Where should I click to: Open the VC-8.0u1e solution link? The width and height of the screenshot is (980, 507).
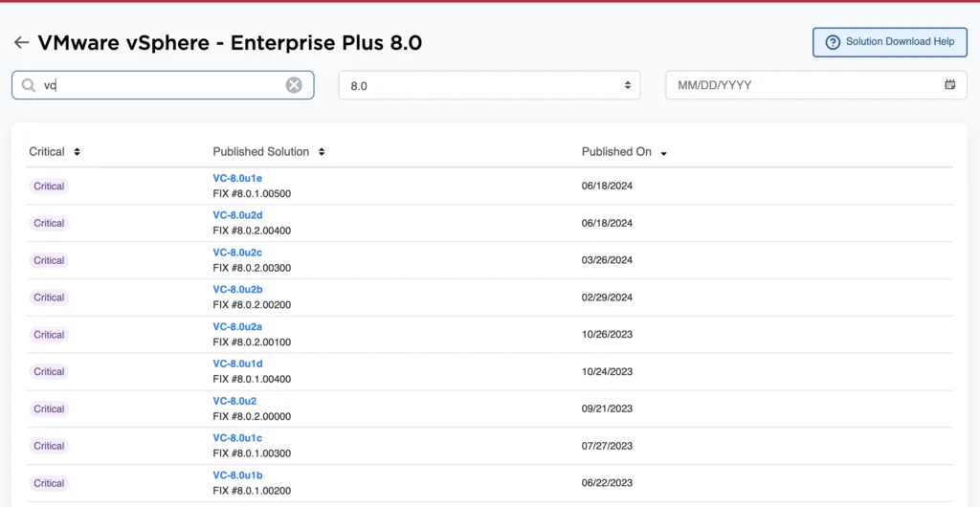pos(237,178)
